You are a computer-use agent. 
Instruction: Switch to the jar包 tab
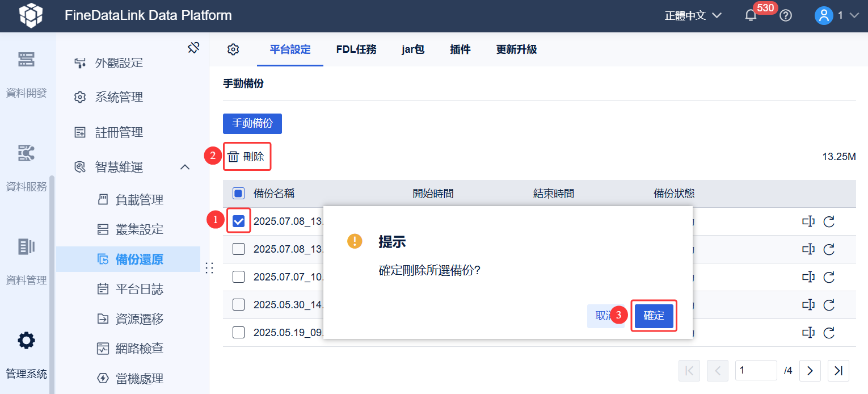[413, 49]
